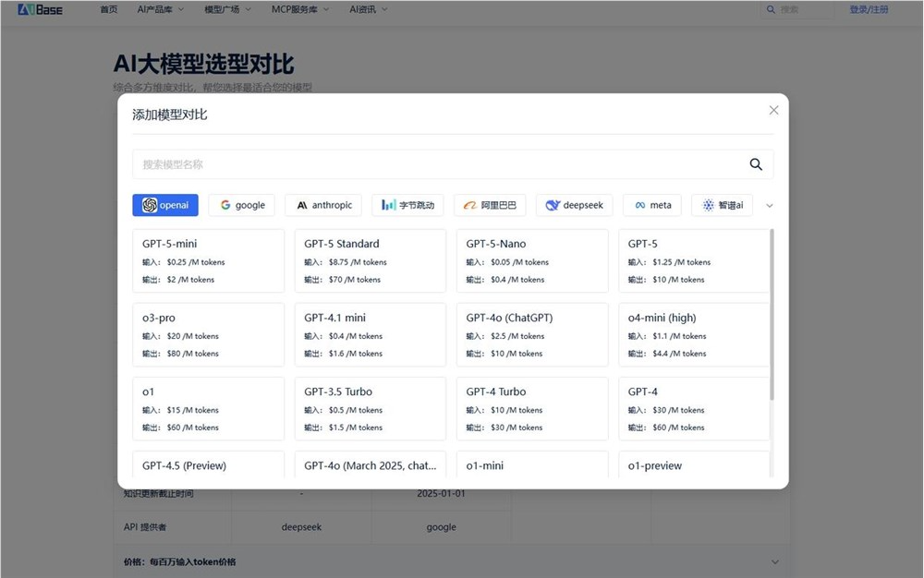Open the AI产品库 menu
The image size is (924, 578).
pos(157,9)
